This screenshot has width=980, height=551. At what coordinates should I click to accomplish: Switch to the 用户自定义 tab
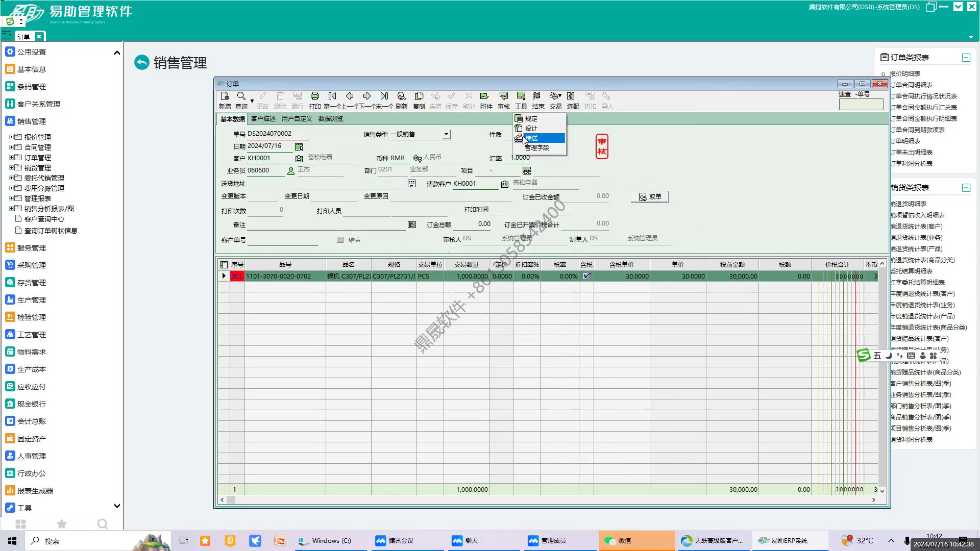297,119
